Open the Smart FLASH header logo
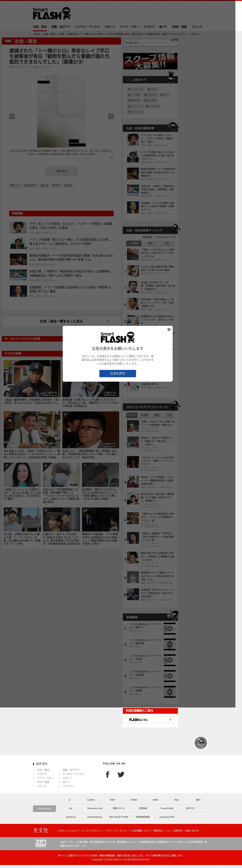This screenshot has height=868, width=242. [x=52, y=14]
